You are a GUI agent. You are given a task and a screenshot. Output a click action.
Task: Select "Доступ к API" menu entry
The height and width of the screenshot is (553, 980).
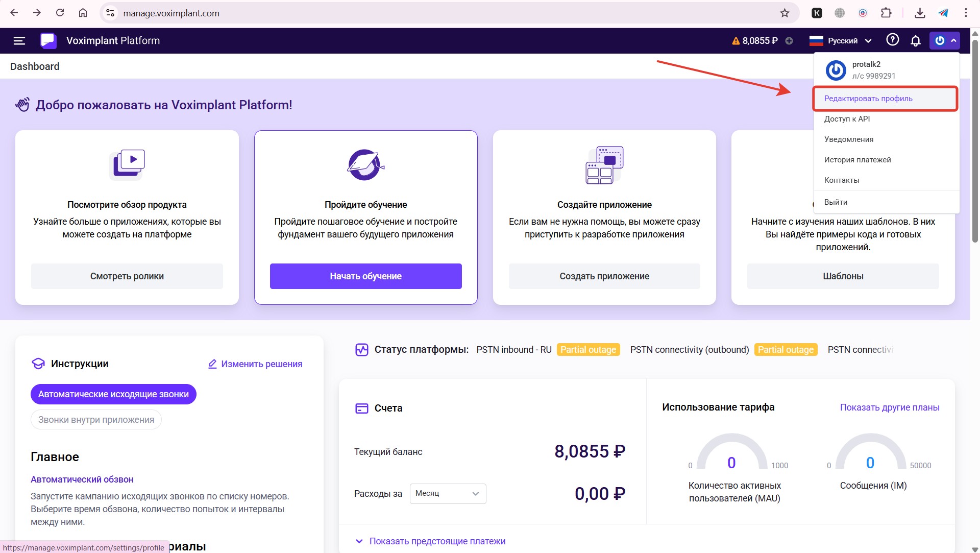tap(847, 119)
